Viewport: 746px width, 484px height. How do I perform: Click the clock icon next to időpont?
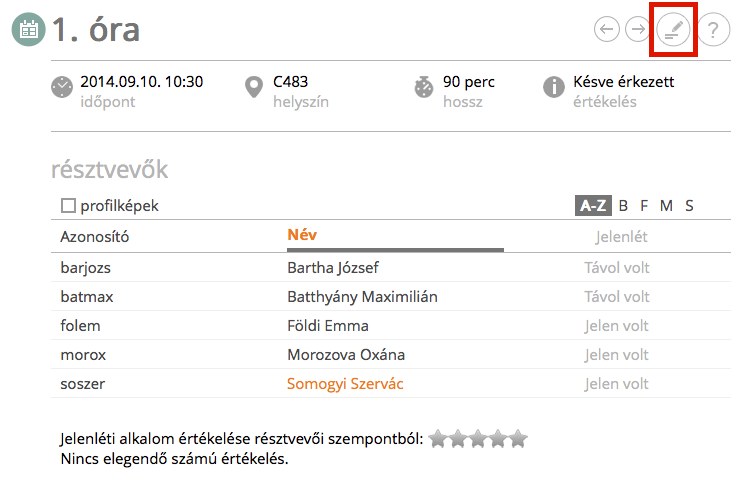pyautogui.click(x=62, y=87)
